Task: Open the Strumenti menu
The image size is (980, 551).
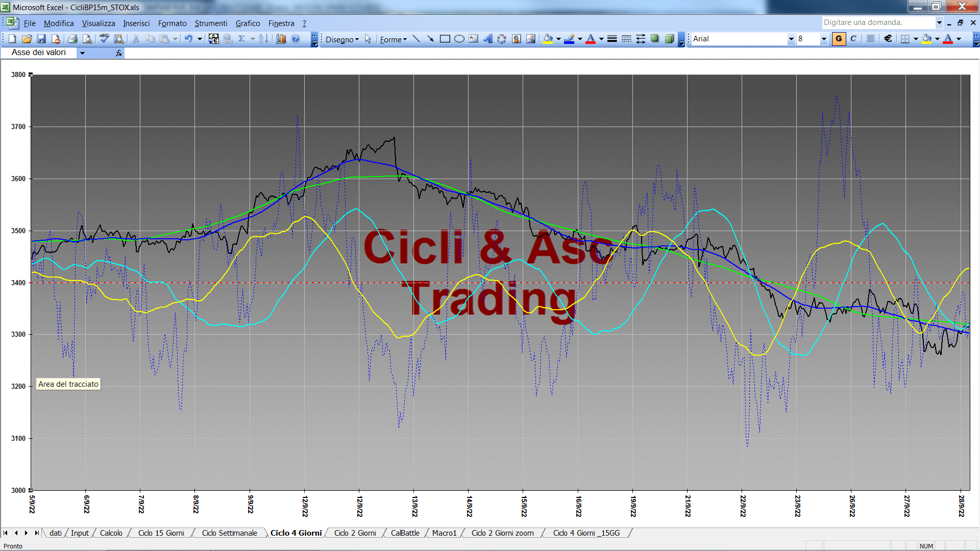Action: pyautogui.click(x=211, y=23)
